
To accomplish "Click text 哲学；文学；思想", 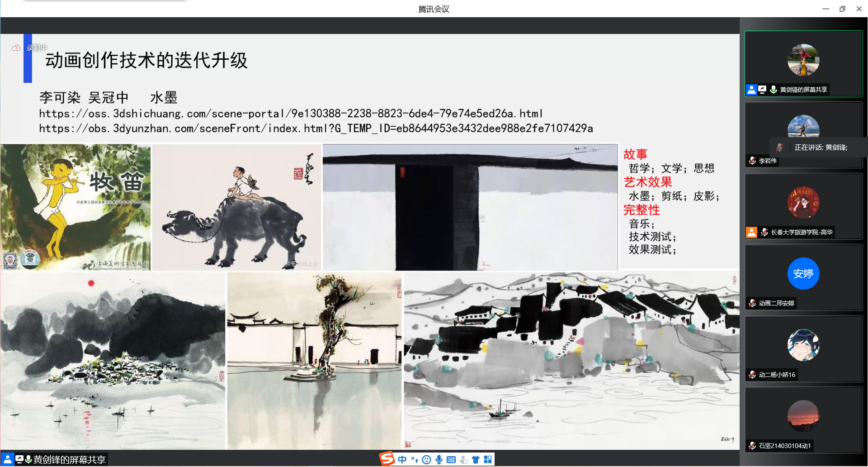I will pos(671,168).
